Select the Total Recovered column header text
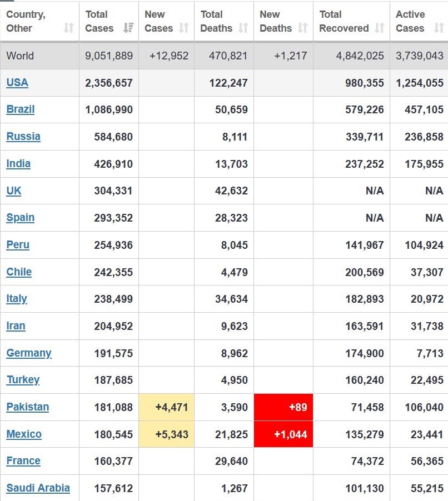Viewport: 448px width, 501px height. (x=344, y=21)
